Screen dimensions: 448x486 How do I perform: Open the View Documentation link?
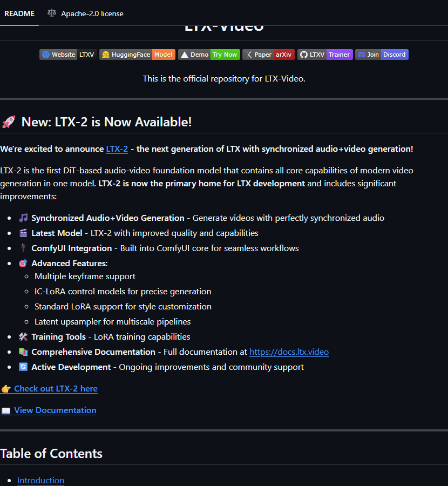coord(55,410)
